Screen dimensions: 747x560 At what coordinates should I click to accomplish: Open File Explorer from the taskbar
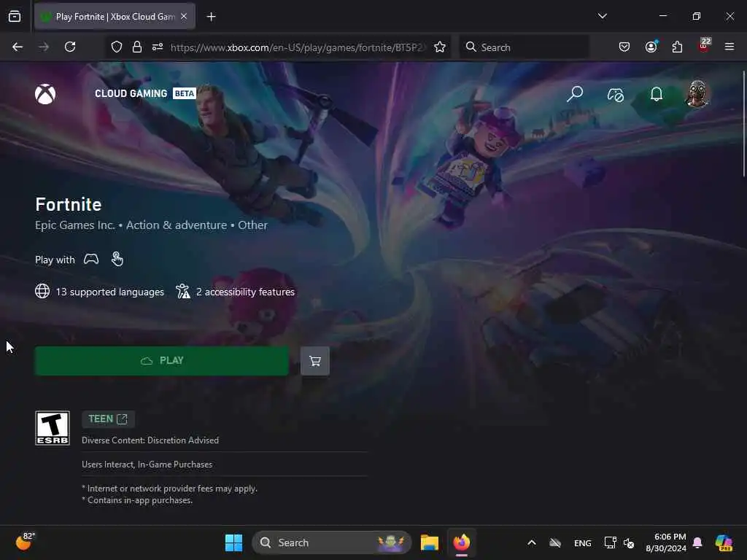429,542
